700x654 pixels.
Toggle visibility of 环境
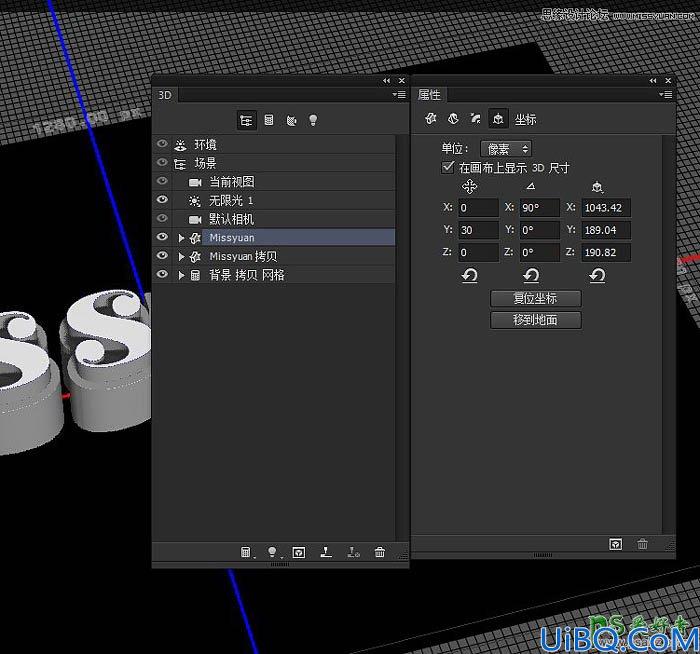[x=162, y=144]
